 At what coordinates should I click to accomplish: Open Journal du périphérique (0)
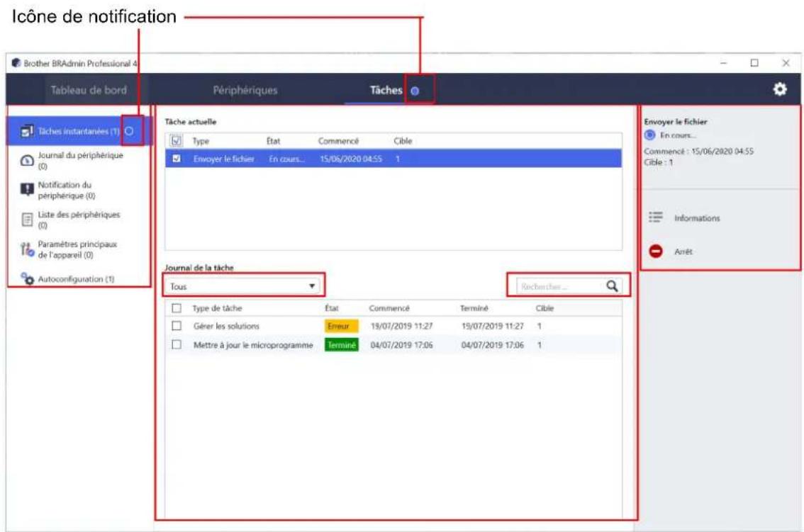tap(80, 160)
